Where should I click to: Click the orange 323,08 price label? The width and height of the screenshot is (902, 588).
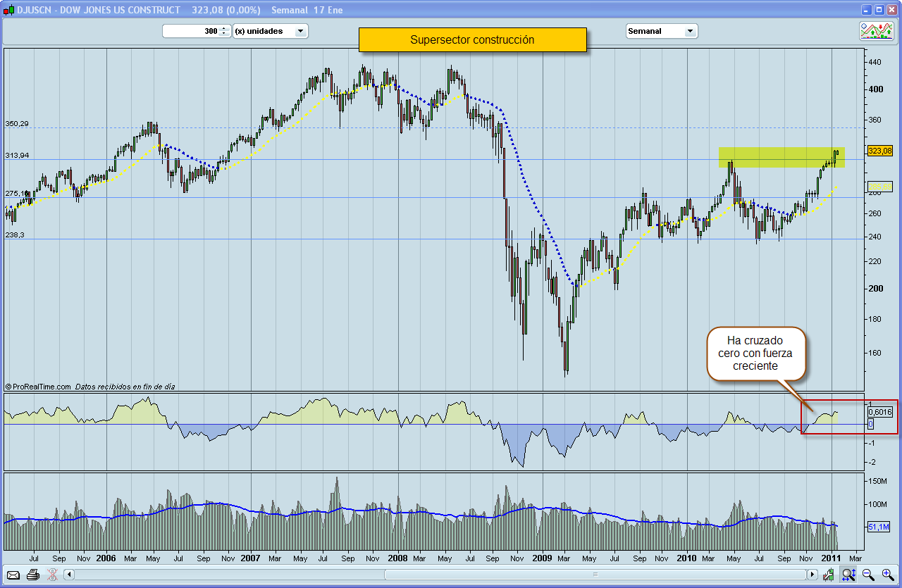point(879,151)
